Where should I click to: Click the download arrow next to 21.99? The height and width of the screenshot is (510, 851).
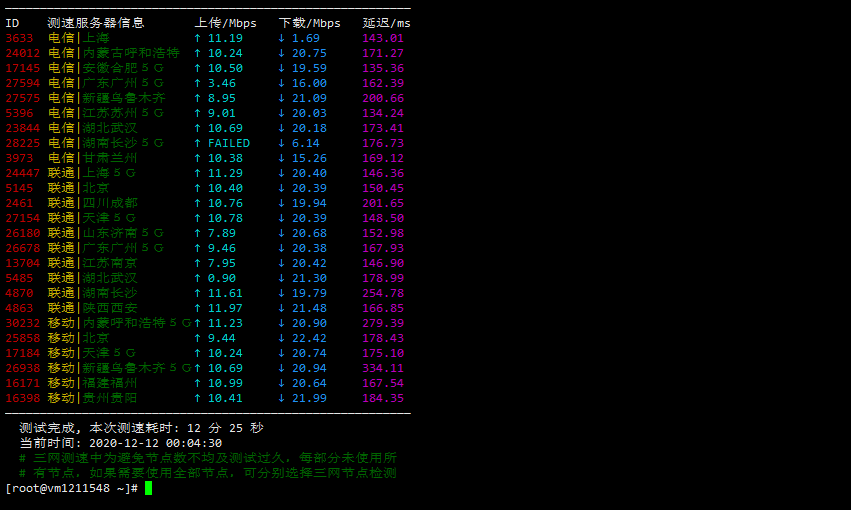coord(282,398)
